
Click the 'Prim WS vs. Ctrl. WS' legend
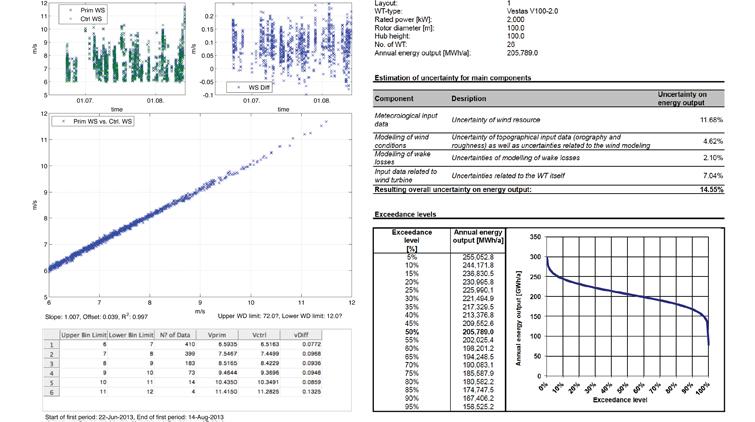point(93,121)
